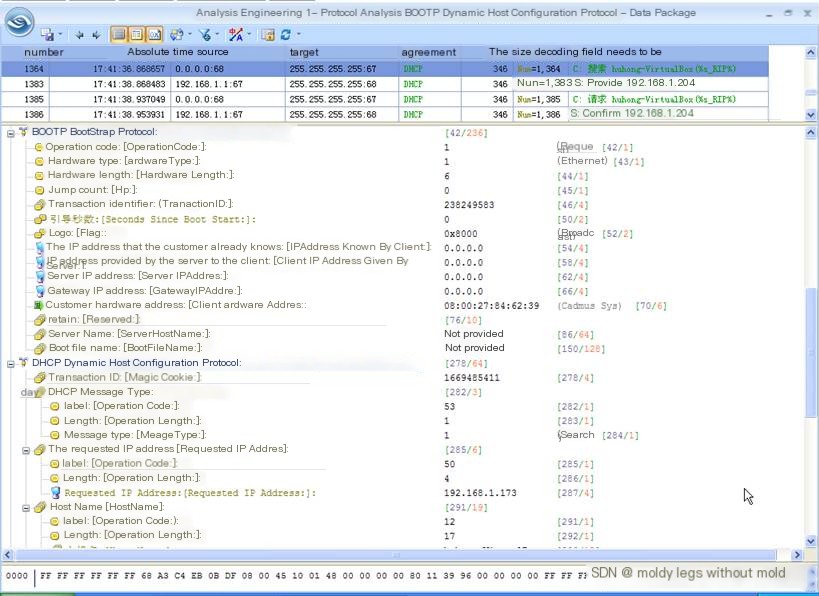Image resolution: width=819 pixels, height=596 pixels.
Task: Select packet row number 1364
Action: coord(384,68)
